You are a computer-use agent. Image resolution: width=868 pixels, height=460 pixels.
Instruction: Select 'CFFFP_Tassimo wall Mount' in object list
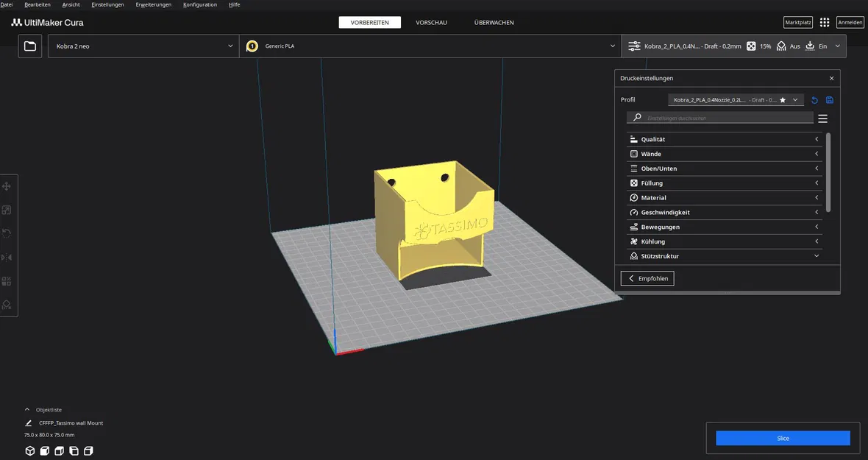pyautogui.click(x=71, y=423)
